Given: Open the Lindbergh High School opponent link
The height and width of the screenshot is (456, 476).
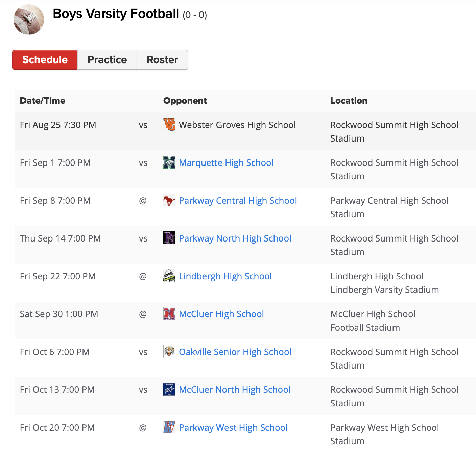Looking at the screenshot, I should tap(225, 276).
